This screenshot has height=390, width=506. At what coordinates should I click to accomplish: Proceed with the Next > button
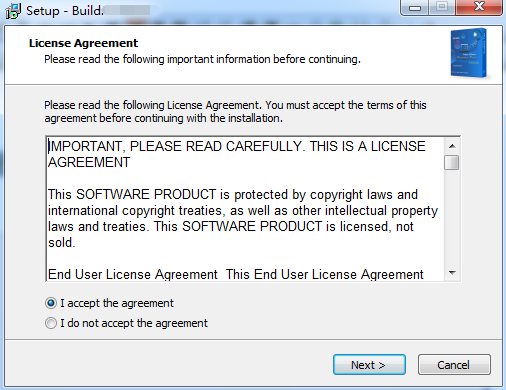click(369, 365)
